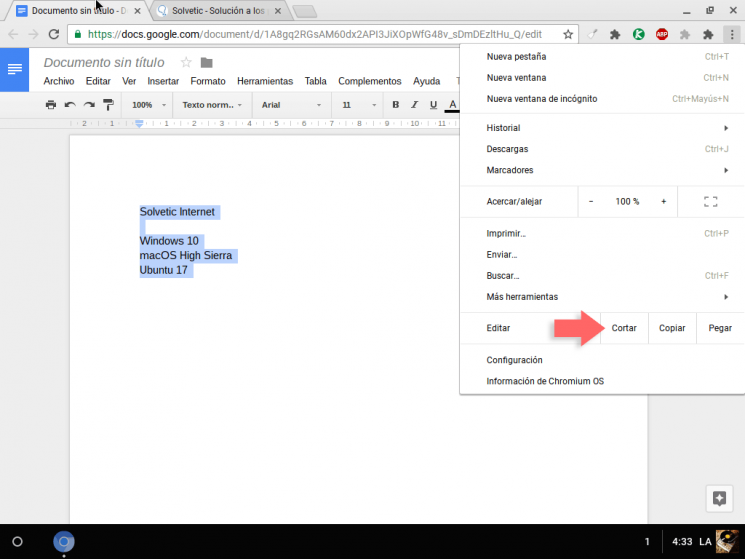Image resolution: width=745 pixels, height=559 pixels.
Task: Open the Tabla menu
Action: [x=315, y=81]
